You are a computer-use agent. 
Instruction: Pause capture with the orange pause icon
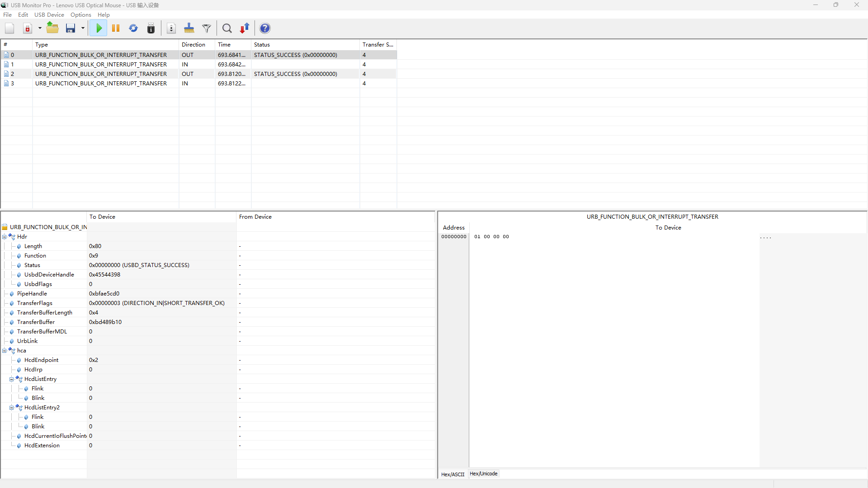[116, 28]
